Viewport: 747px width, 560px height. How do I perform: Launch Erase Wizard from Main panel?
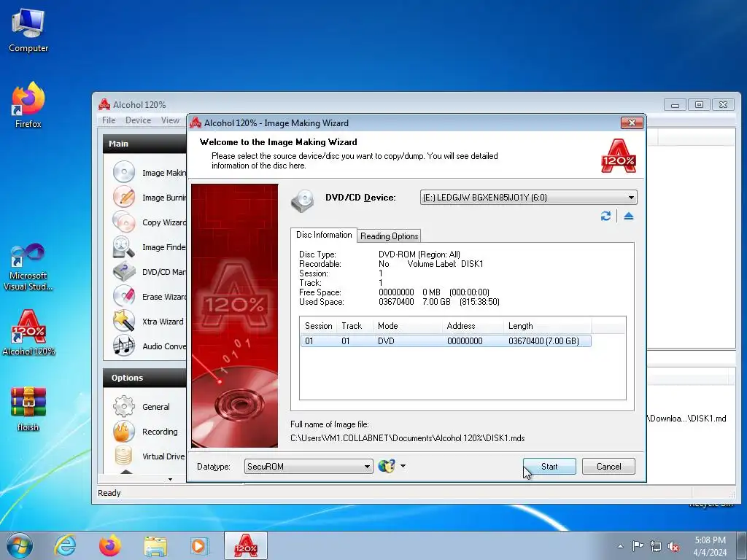(x=150, y=296)
